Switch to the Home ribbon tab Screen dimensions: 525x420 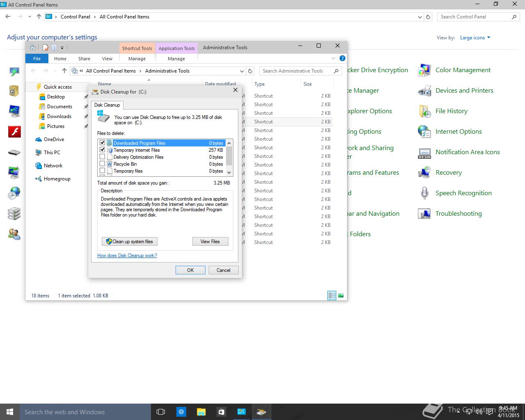point(60,59)
